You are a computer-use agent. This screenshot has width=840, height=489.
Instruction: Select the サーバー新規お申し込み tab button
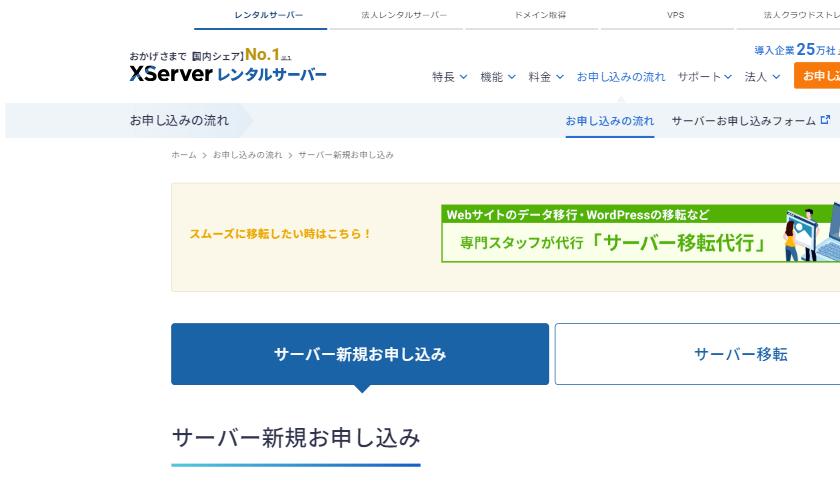click(360, 354)
